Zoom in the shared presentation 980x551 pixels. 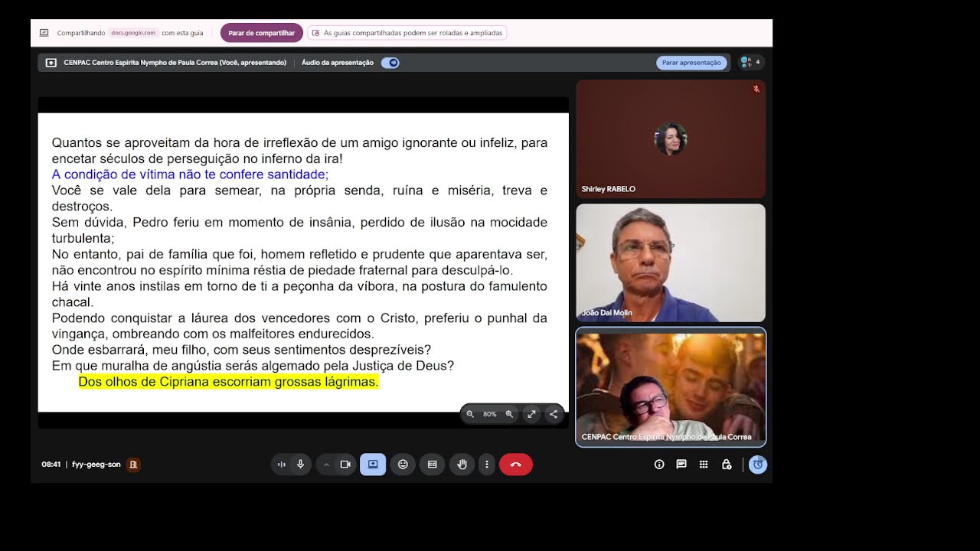[x=509, y=414]
